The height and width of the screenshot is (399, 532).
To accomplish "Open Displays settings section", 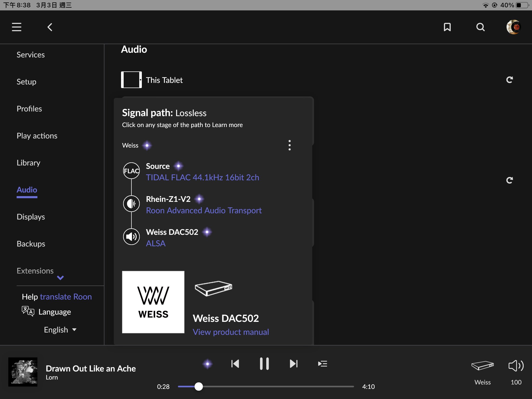I will pyautogui.click(x=31, y=217).
